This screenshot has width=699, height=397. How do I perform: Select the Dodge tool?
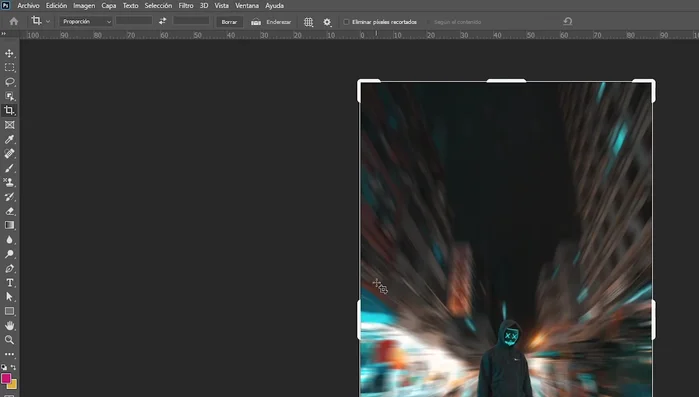point(9,254)
